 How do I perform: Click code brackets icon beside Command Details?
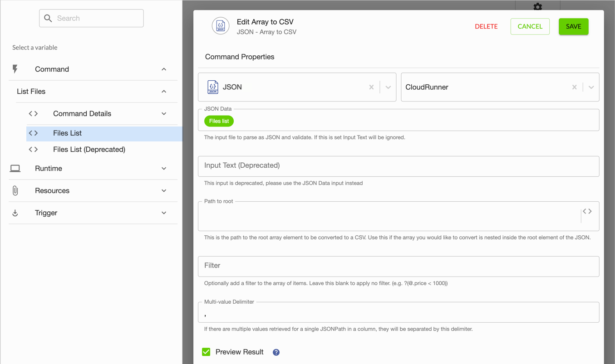33,114
